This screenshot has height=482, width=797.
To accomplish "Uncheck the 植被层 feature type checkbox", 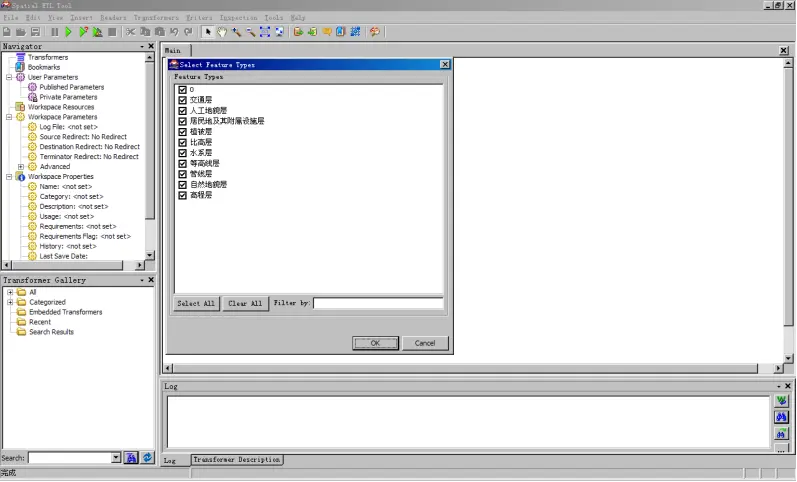I will 182,132.
